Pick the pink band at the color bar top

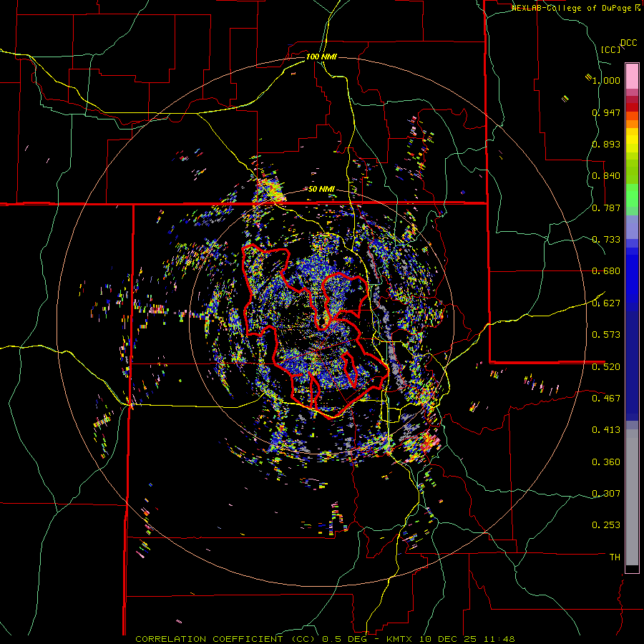coord(632,77)
